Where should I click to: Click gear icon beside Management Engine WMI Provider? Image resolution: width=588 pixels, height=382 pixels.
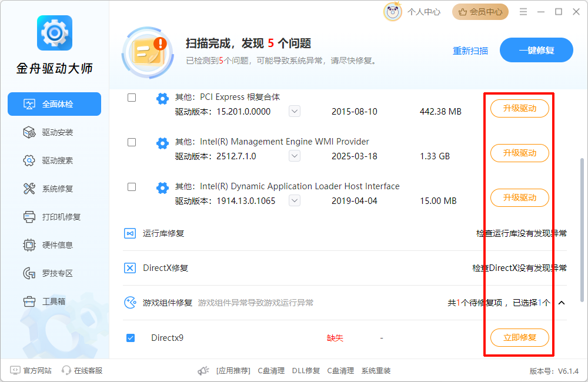point(162,143)
